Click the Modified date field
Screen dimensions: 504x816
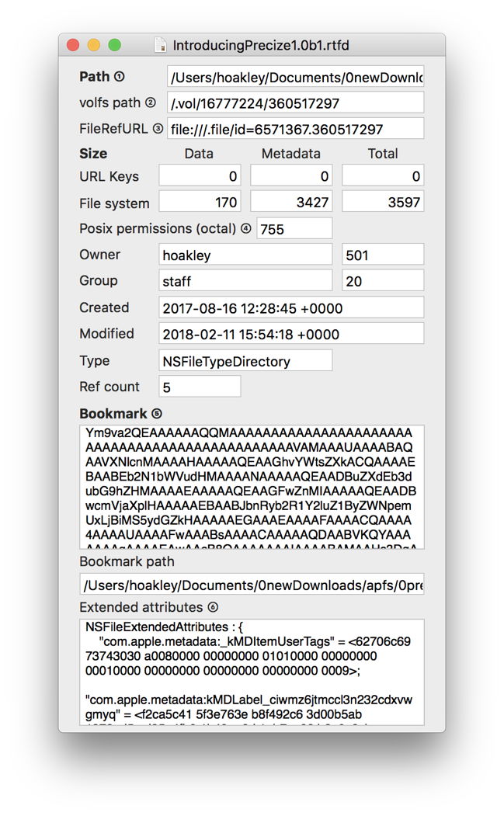291,334
